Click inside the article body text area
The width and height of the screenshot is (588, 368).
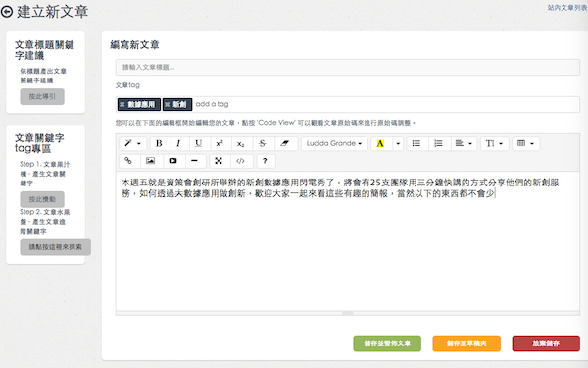click(347, 240)
